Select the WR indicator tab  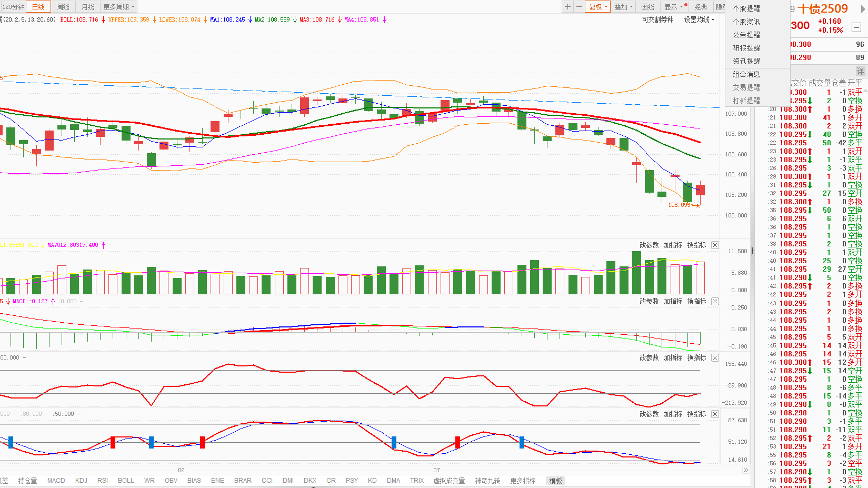pyautogui.click(x=149, y=481)
